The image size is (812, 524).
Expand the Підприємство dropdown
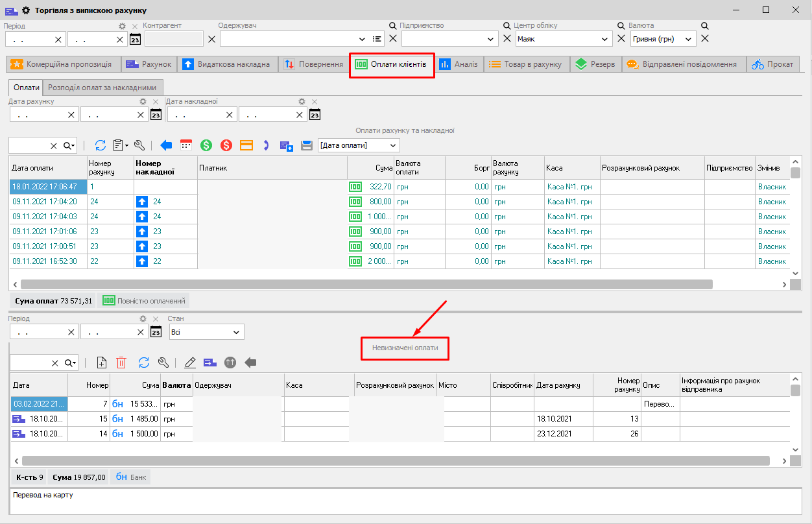click(x=491, y=39)
